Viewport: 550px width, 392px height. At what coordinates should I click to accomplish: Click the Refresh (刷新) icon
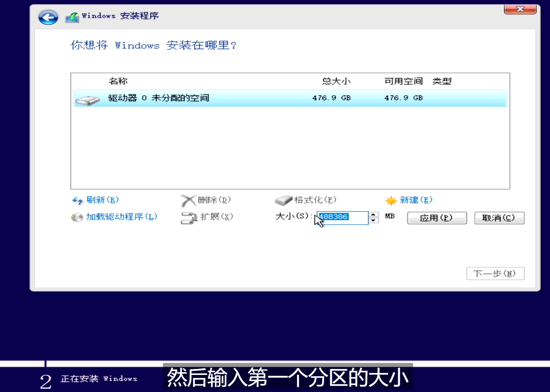point(78,200)
